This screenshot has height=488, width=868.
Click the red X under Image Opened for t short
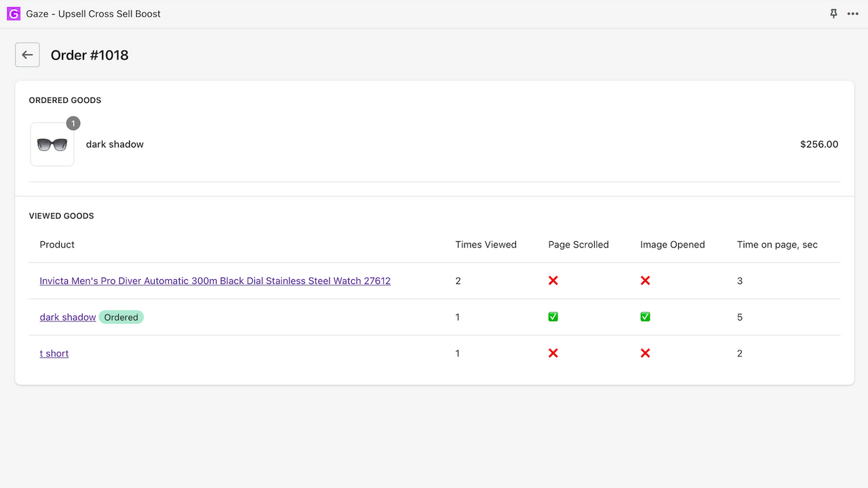[645, 352]
